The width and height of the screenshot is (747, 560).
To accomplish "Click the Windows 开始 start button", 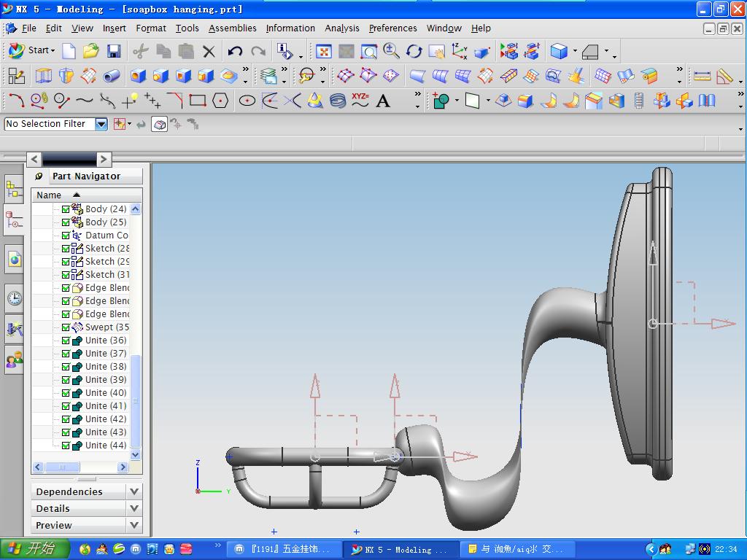I will (x=34, y=548).
